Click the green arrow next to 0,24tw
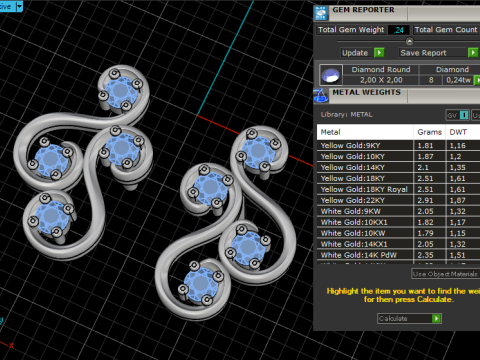This screenshot has width=480, height=360. 477,80
